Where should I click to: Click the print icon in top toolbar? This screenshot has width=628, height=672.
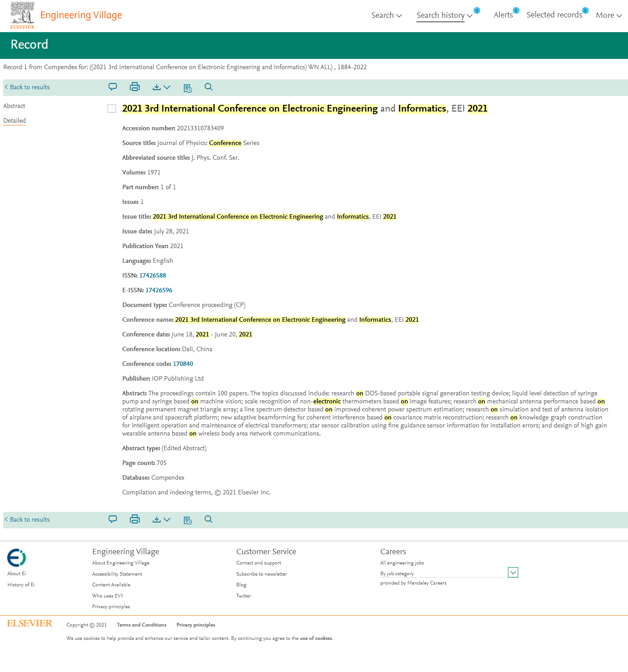coord(135,87)
